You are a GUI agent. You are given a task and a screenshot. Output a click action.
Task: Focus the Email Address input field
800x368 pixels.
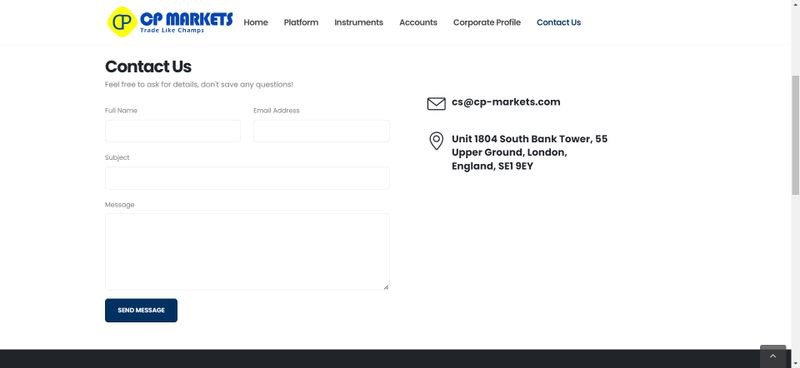click(x=321, y=131)
